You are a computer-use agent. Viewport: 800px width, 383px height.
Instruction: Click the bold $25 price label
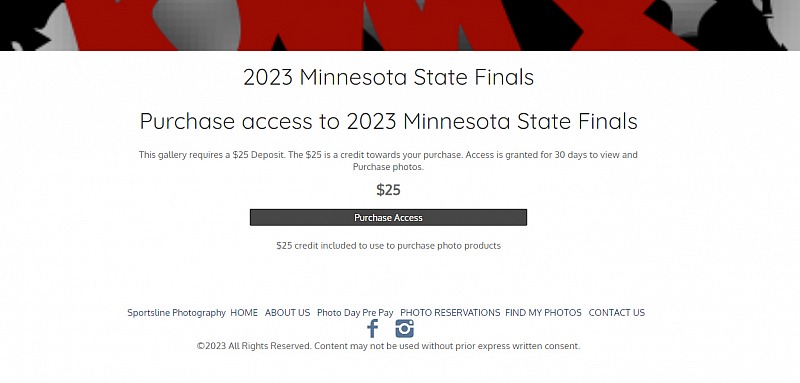(388, 190)
